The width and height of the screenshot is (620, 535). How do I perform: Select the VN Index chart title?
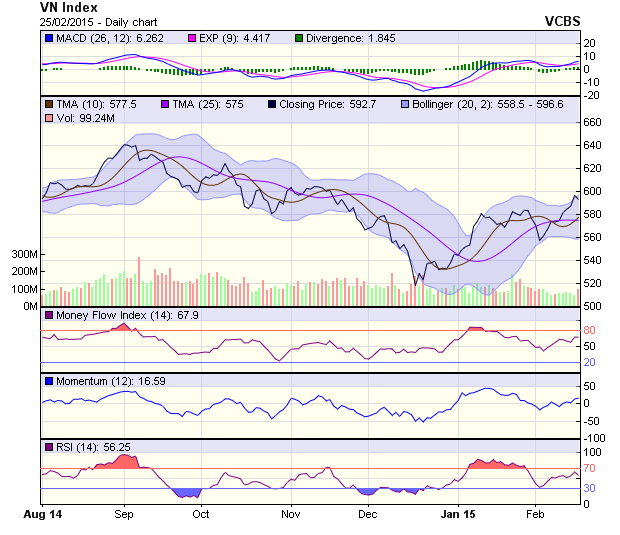pos(68,7)
